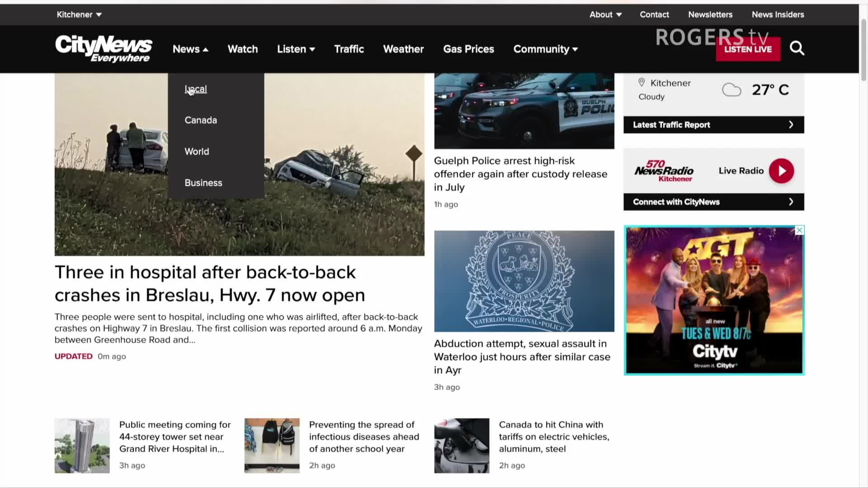Open the Watch navigation item

pyautogui.click(x=243, y=49)
